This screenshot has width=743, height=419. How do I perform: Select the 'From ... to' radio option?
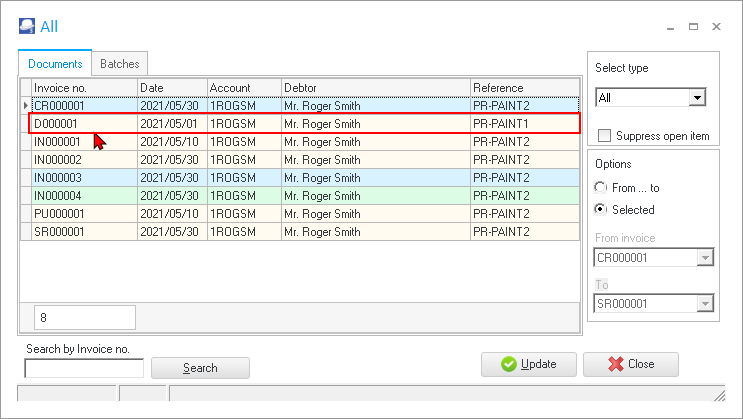click(x=600, y=188)
